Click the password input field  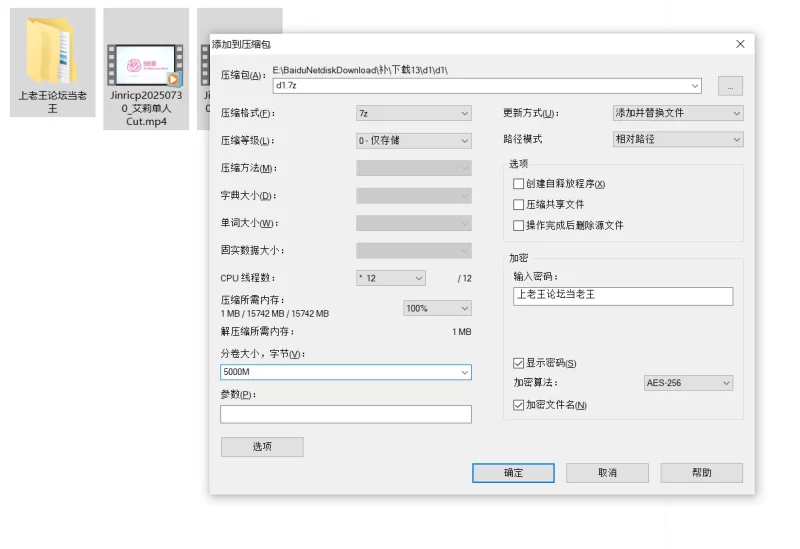point(623,296)
